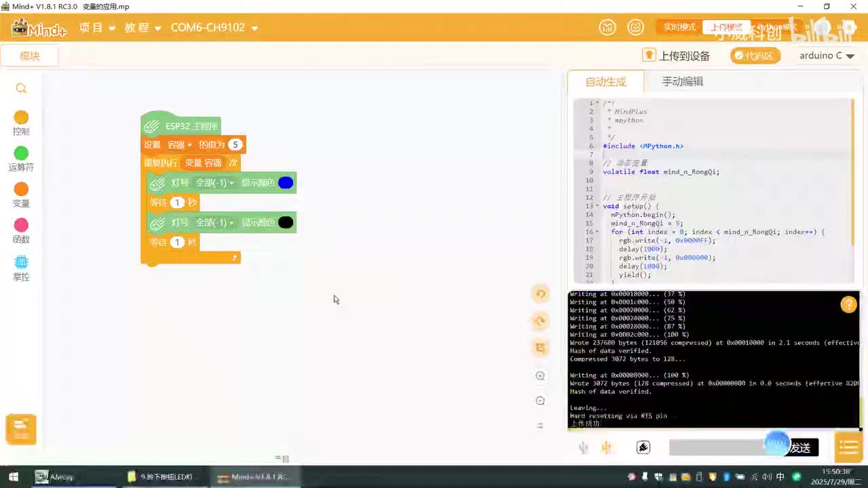Click the blue color swatch
Screen dimensions: 868x488
click(285, 183)
